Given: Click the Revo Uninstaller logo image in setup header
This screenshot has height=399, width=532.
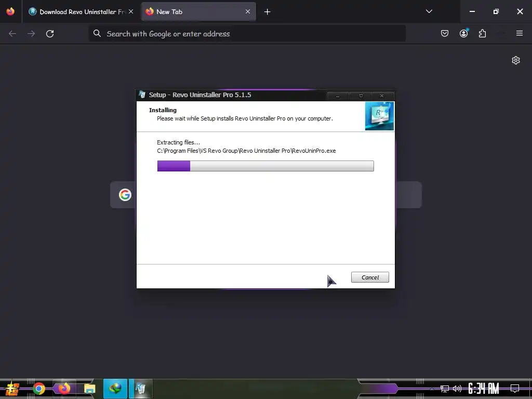Looking at the screenshot, I should tap(379, 116).
